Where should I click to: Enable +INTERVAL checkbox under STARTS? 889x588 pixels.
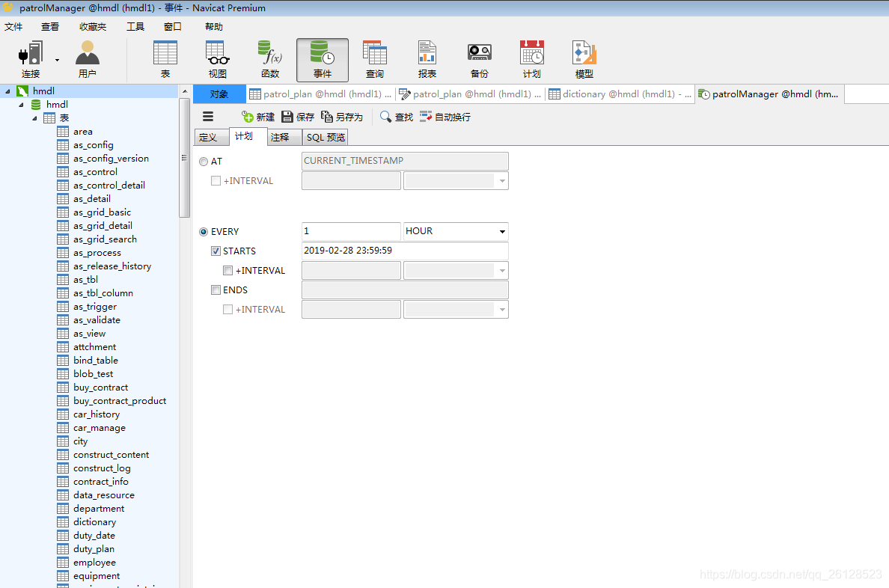(228, 271)
